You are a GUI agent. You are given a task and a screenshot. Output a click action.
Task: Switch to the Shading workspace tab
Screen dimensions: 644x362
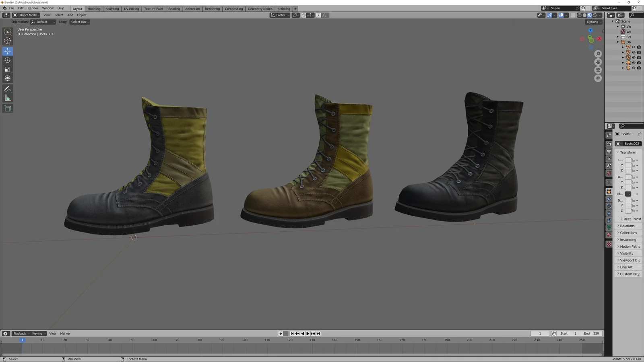coord(174,8)
